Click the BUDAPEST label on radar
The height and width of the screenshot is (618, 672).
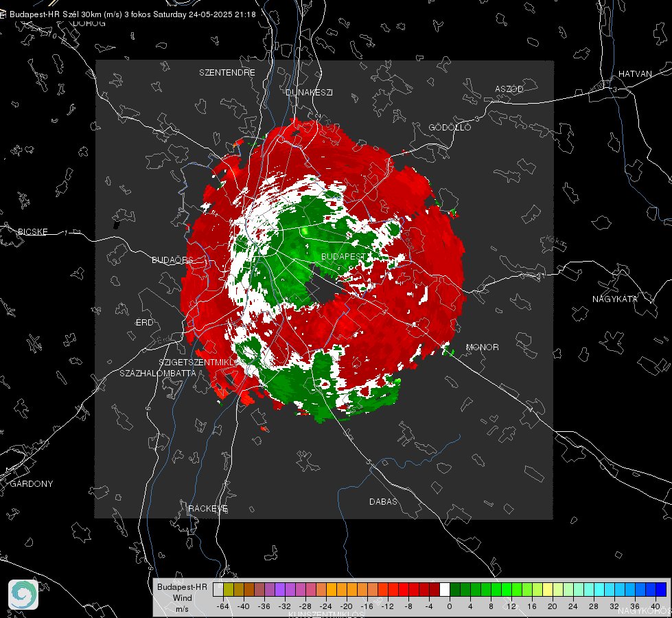[343, 256]
